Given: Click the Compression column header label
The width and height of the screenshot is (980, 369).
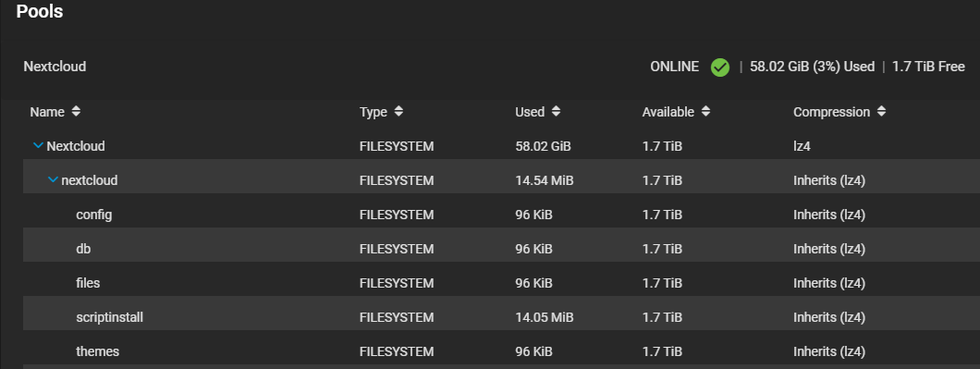Looking at the screenshot, I should click(831, 112).
